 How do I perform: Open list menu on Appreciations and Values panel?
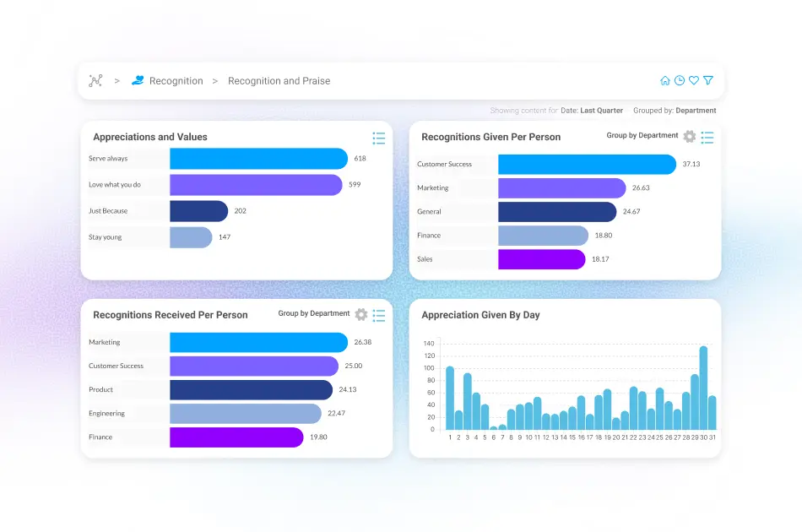coord(378,138)
